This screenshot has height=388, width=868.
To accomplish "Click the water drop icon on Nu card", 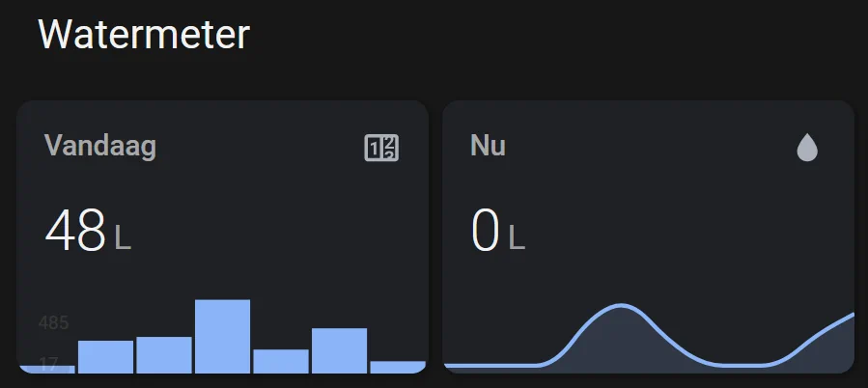I will [807, 148].
